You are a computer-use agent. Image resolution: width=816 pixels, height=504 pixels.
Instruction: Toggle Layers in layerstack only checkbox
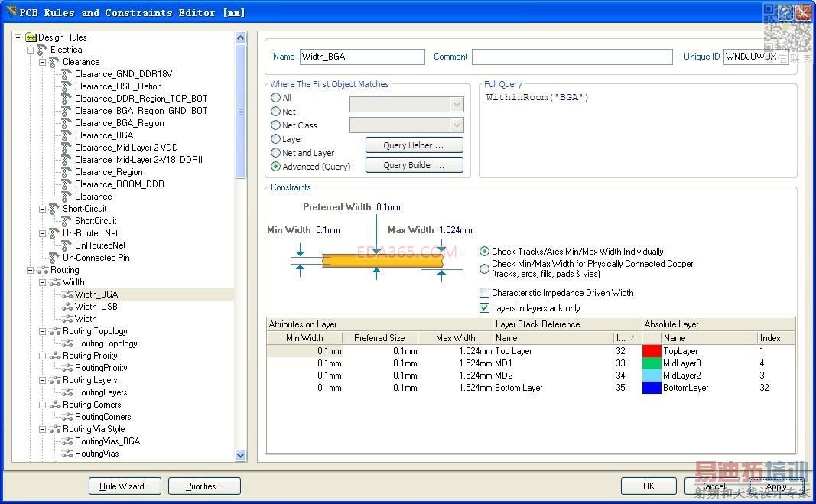(x=485, y=308)
